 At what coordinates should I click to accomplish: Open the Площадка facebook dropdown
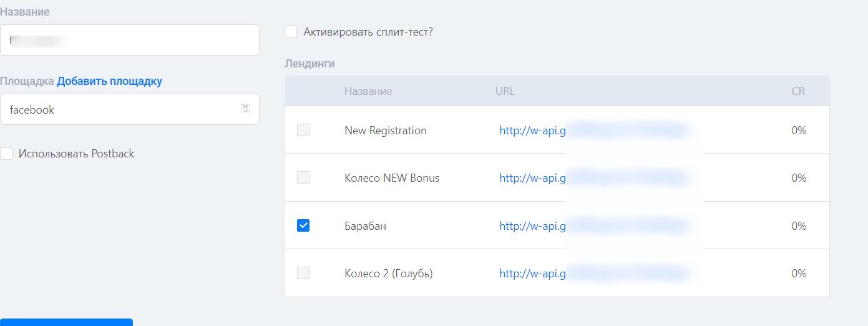(129, 109)
